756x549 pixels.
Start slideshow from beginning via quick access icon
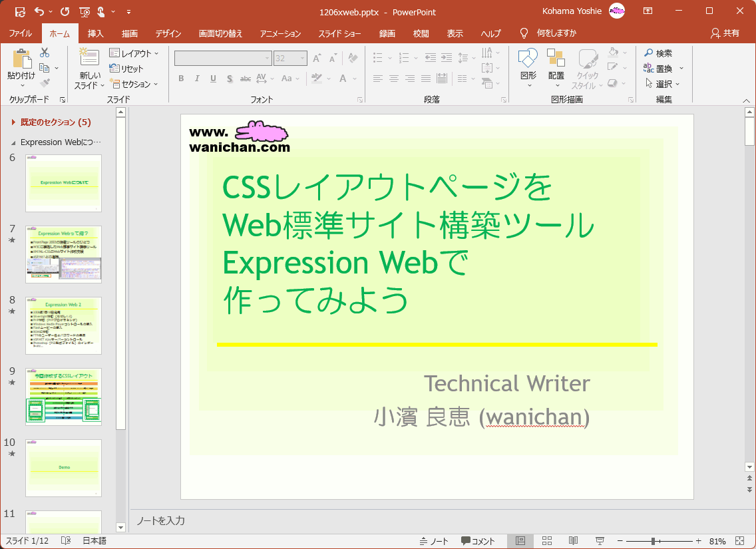(x=85, y=11)
